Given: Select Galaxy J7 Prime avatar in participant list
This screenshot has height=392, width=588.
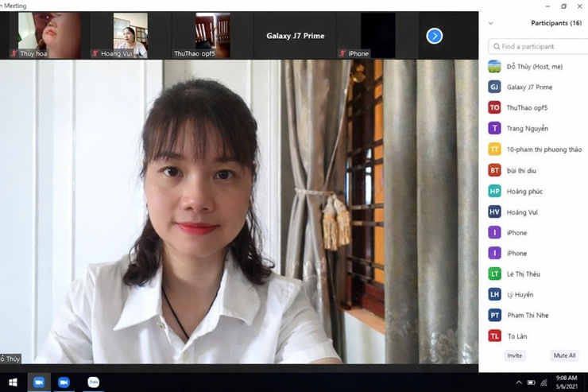Looking at the screenshot, I should coord(494,87).
